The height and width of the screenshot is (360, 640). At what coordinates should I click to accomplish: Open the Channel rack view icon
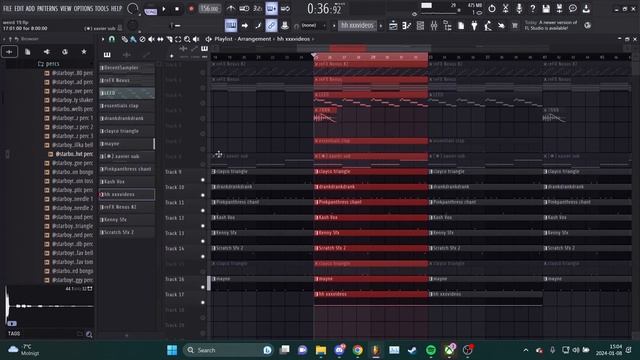click(x=420, y=26)
